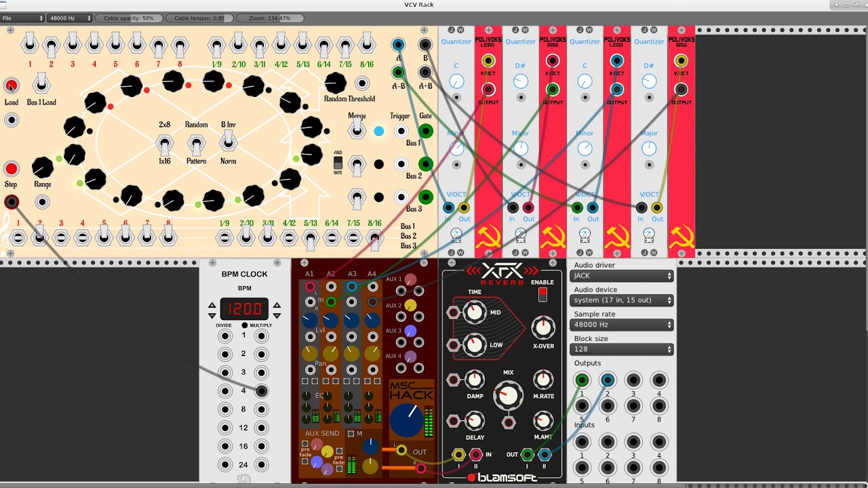Click Audio Outputs jack 1

[x=582, y=380]
